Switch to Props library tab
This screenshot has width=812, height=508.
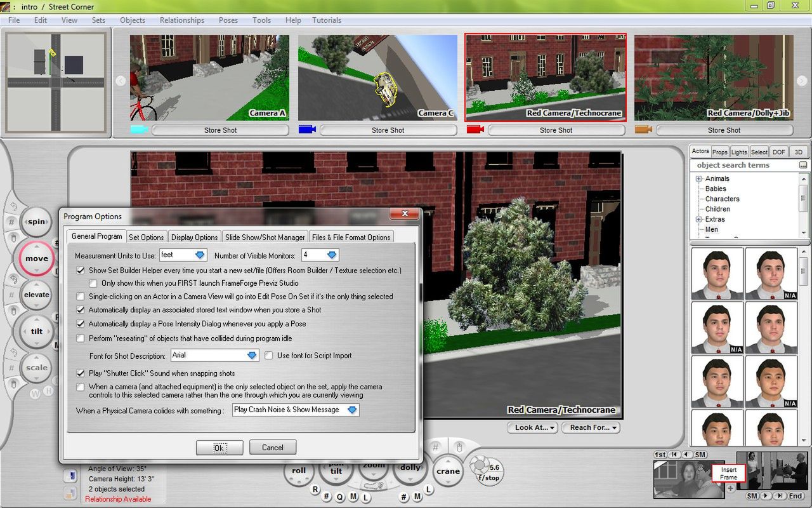tap(720, 152)
